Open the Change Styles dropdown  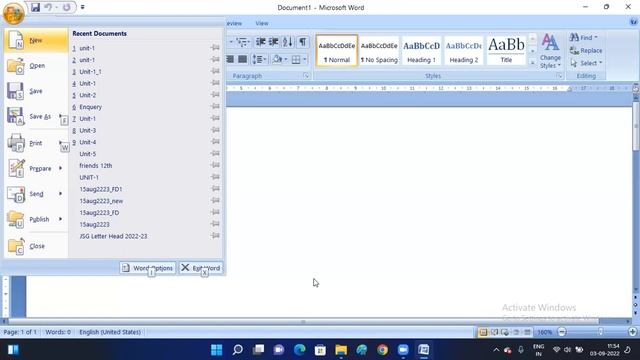coord(550,51)
